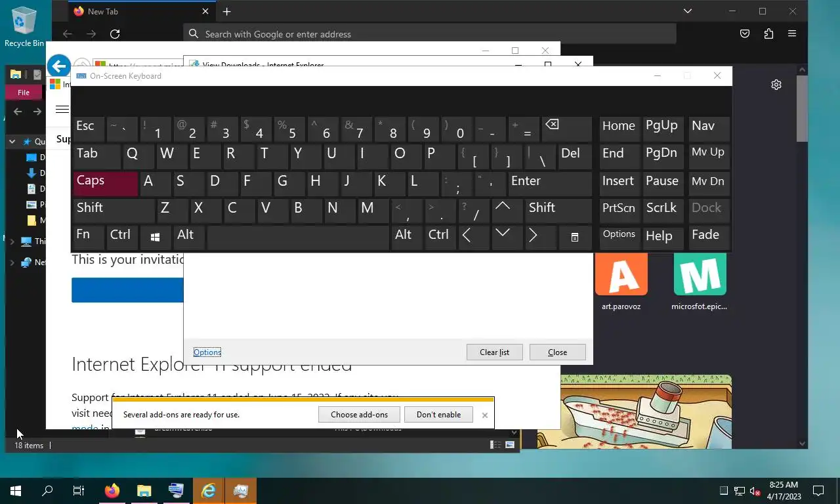Image resolution: width=840 pixels, height=504 pixels.
Task: Reload page in Firefox toolbar
Action: pos(115,34)
